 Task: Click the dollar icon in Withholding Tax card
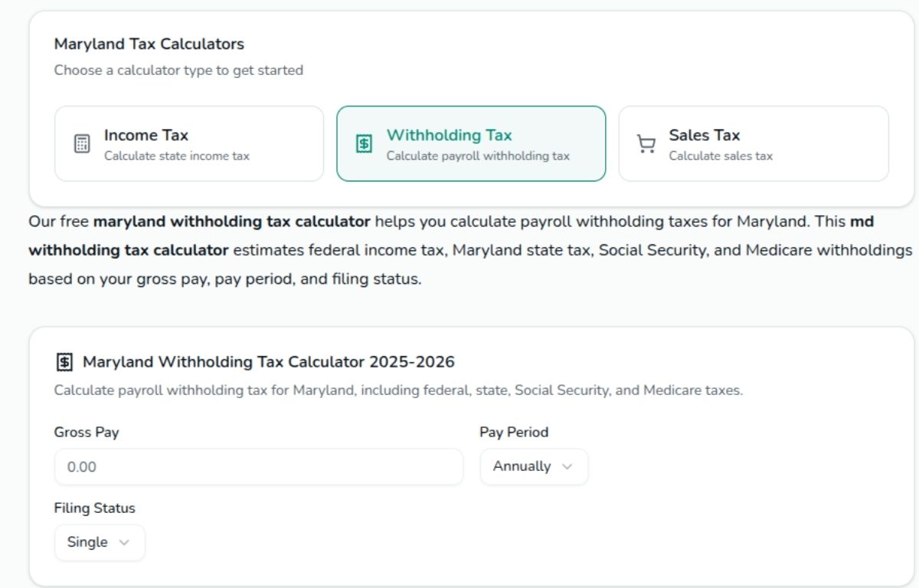pos(365,144)
